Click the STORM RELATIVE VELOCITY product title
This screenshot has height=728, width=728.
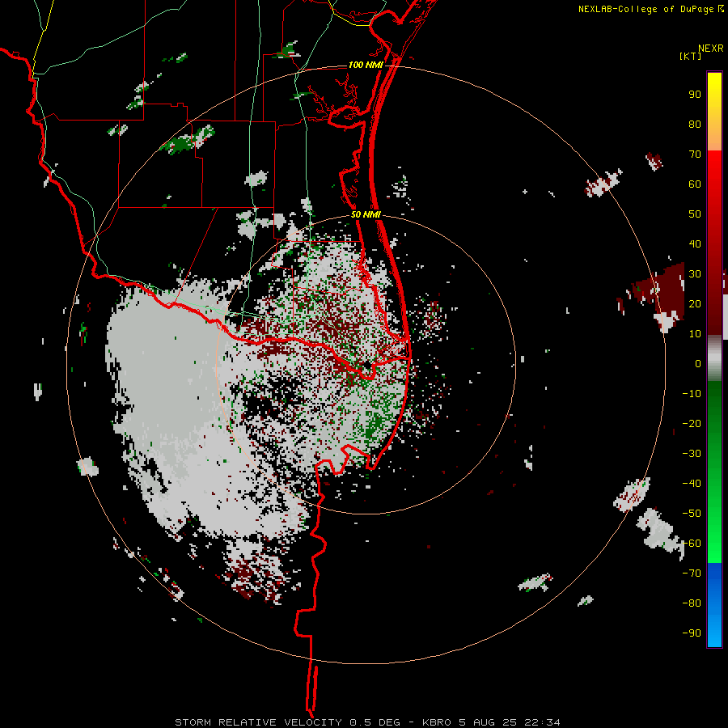click(259, 722)
